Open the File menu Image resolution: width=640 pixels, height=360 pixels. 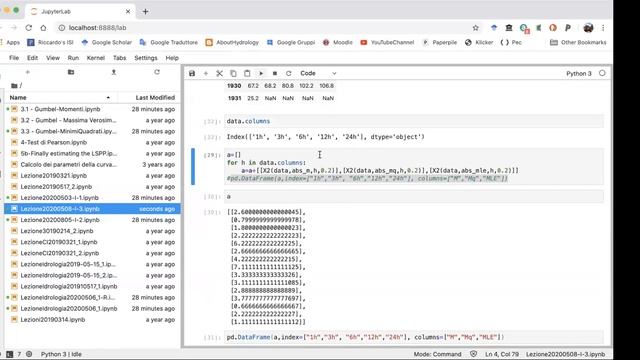tap(14, 58)
